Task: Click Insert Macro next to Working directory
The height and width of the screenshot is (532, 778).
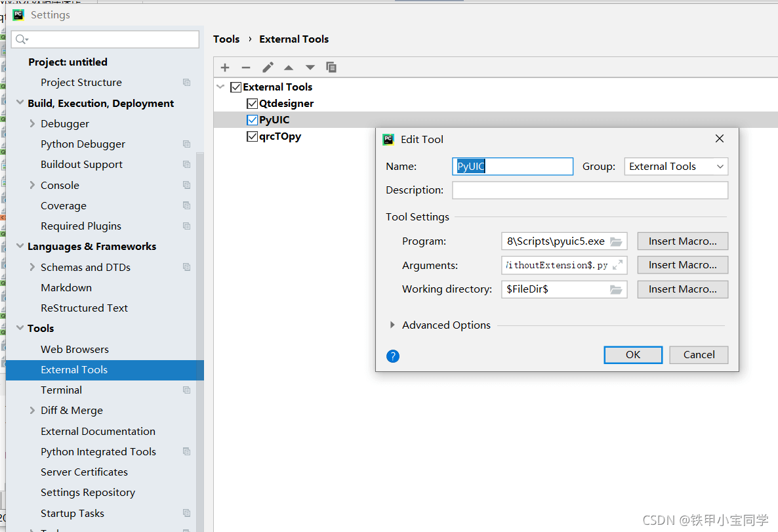Action: [x=682, y=289]
